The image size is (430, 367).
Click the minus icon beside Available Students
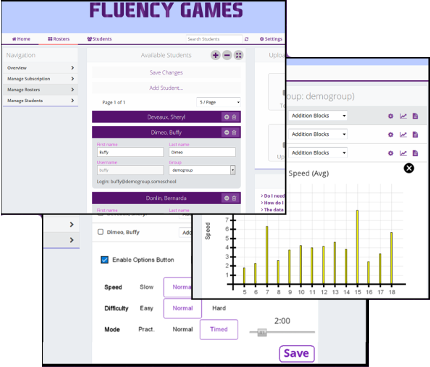[227, 55]
